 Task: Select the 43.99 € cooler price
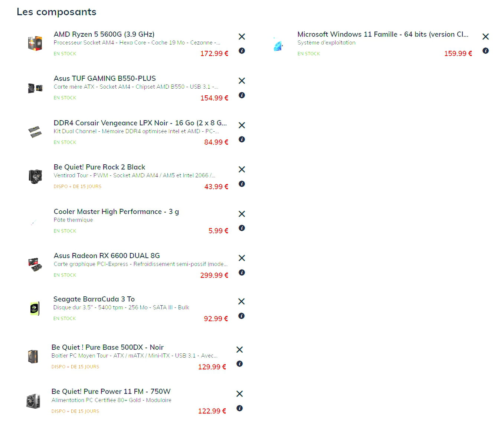click(216, 187)
